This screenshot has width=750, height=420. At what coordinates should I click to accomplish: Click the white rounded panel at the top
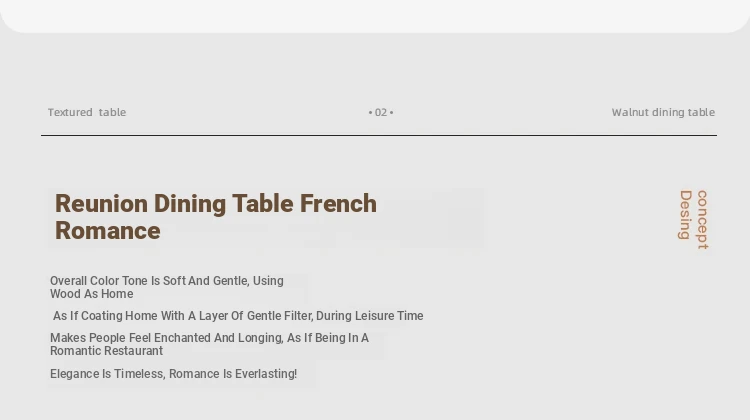(x=375, y=15)
